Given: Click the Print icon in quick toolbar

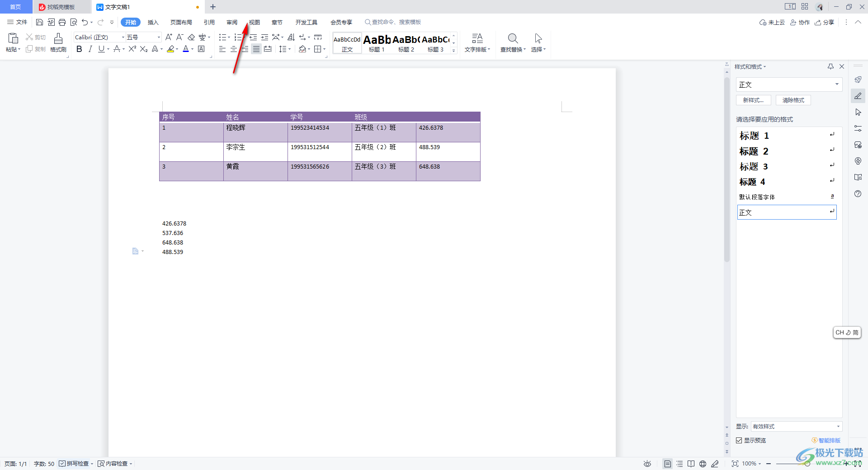Looking at the screenshot, I should pyautogui.click(x=62, y=22).
